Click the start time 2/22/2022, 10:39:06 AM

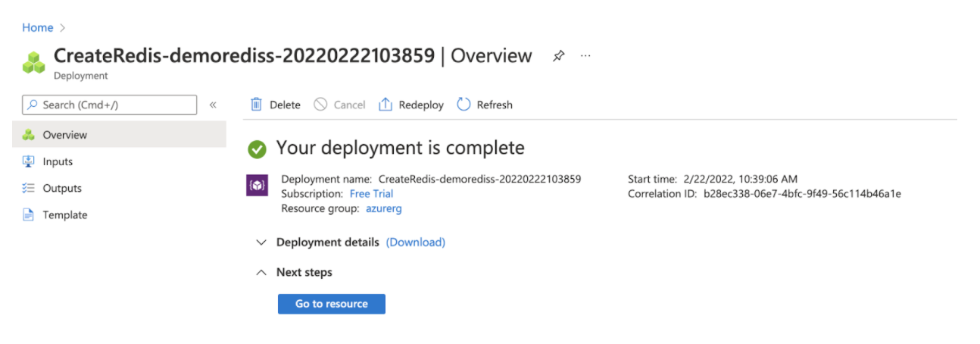point(740,180)
